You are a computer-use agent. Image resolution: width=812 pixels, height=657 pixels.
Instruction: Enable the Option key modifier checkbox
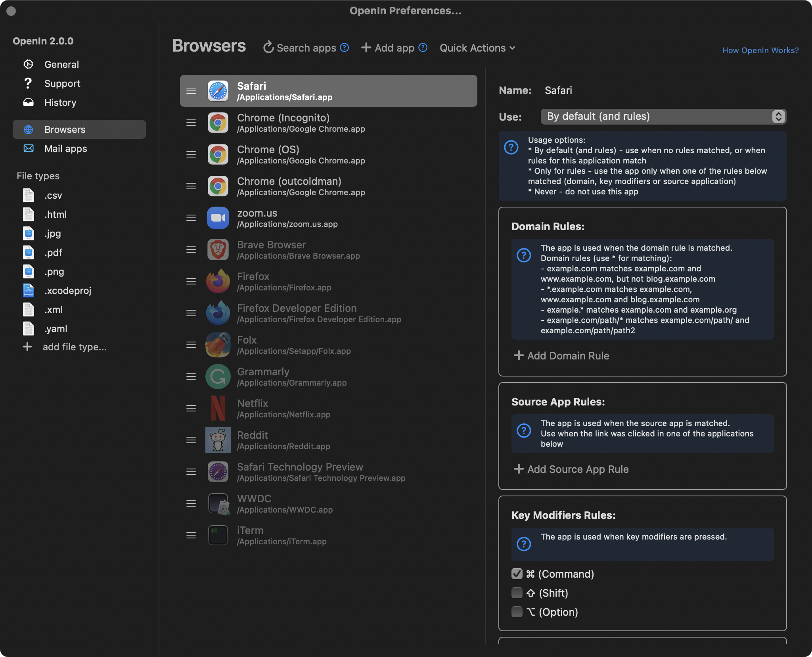coord(517,611)
